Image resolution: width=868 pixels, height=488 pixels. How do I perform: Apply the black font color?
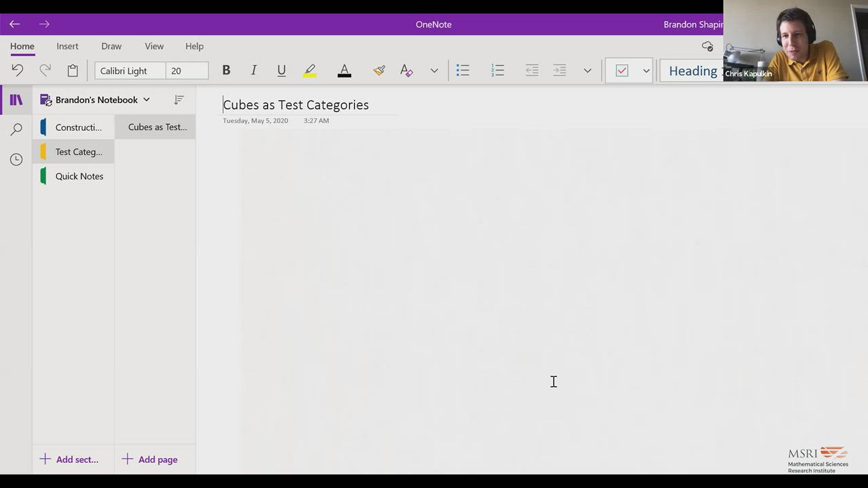click(344, 70)
